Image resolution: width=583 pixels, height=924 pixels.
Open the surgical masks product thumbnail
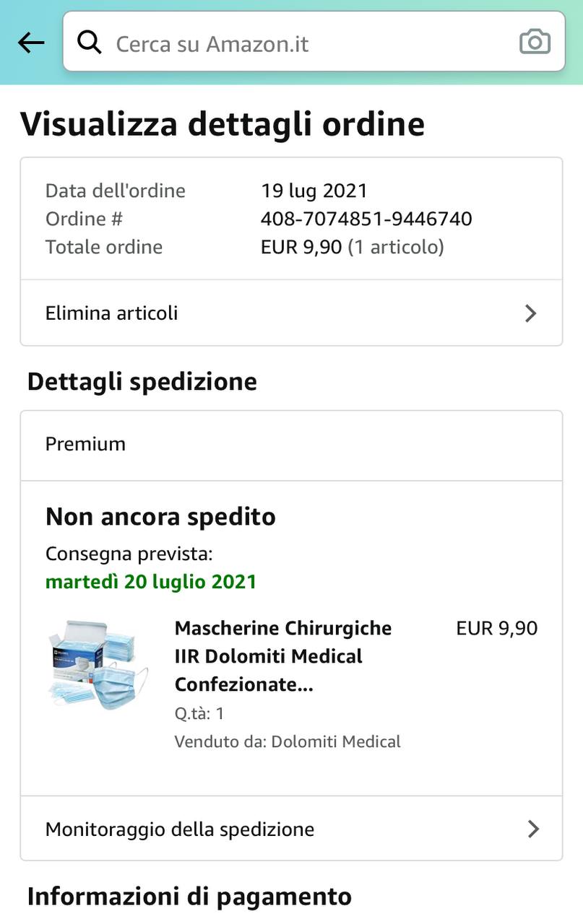point(98,664)
